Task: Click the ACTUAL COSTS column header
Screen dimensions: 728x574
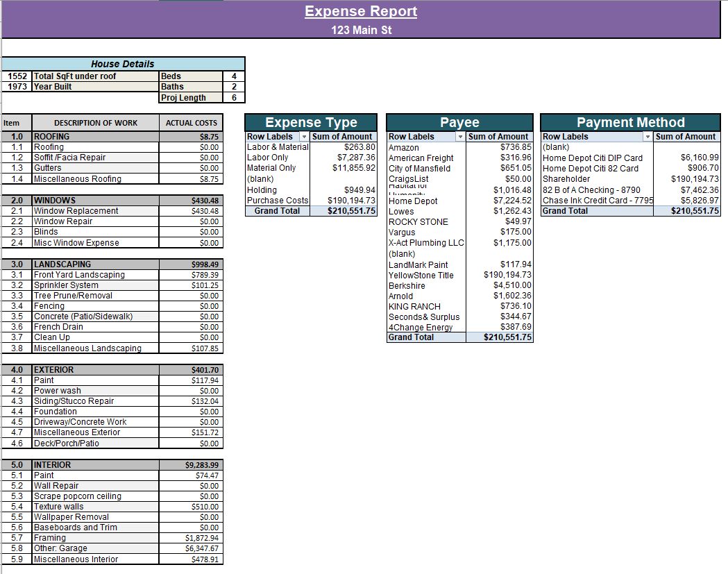Action: (x=192, y=123)
